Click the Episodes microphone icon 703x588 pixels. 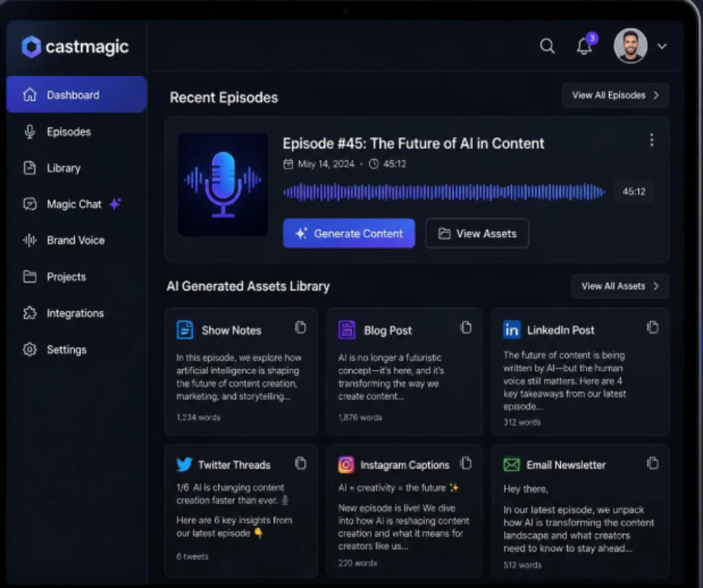[30, 132]
